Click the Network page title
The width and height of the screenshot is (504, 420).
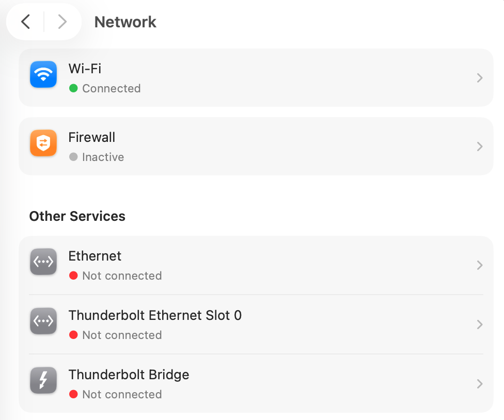point(125,22)
